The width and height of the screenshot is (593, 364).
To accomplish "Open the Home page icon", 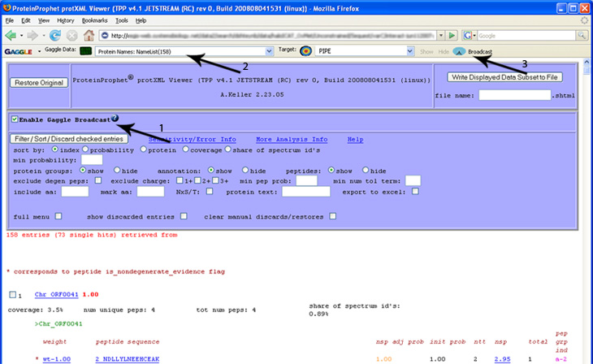I will coord(89,36).
